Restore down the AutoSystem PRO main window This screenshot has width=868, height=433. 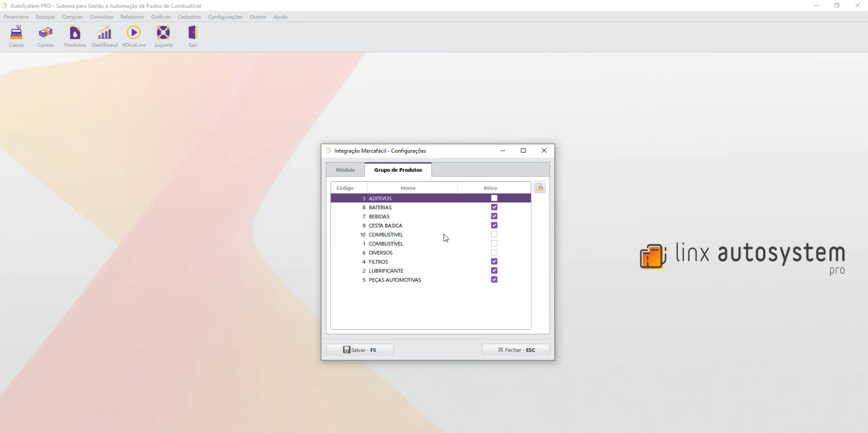pos(837,5)
